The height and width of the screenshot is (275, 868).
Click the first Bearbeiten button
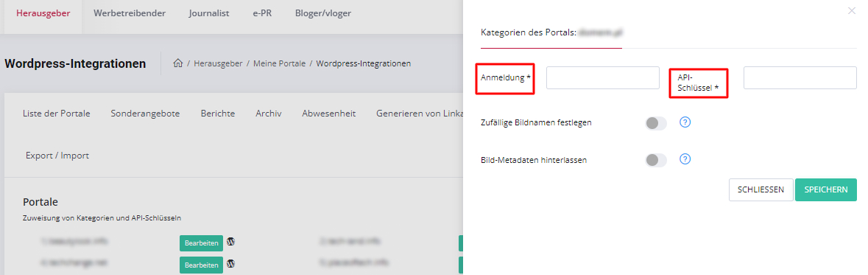(x=201, y=243)
